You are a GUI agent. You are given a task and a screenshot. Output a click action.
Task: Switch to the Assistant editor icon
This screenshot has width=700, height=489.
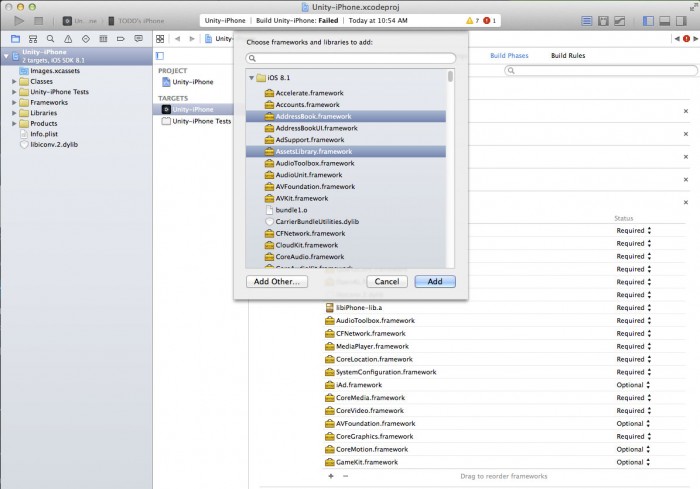[605, 20]
